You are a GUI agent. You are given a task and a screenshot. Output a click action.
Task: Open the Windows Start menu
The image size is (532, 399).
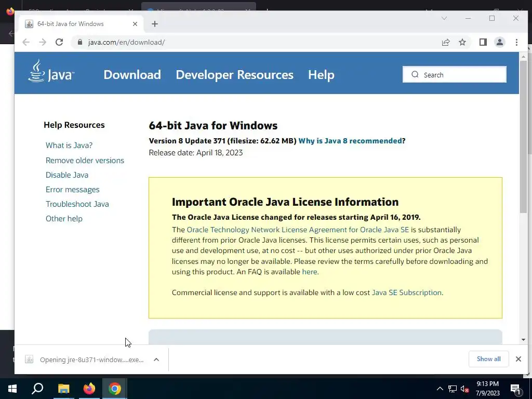coord(12,389)
